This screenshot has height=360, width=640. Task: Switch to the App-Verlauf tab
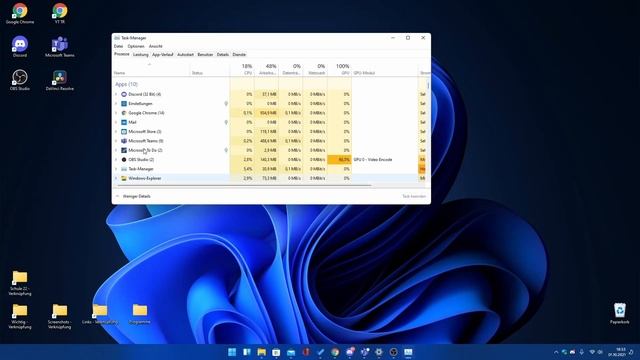[162, 54]
